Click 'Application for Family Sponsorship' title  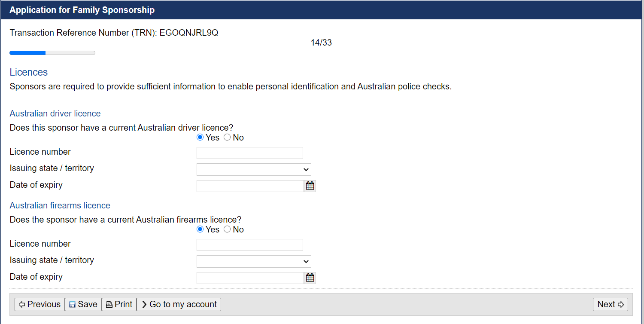[x=82, y=10]
